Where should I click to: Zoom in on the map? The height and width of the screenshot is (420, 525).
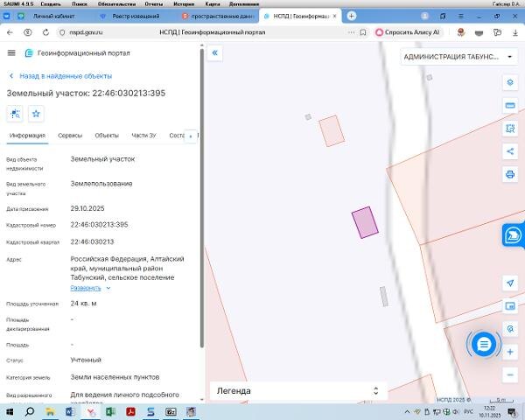(x=510, y=352)
